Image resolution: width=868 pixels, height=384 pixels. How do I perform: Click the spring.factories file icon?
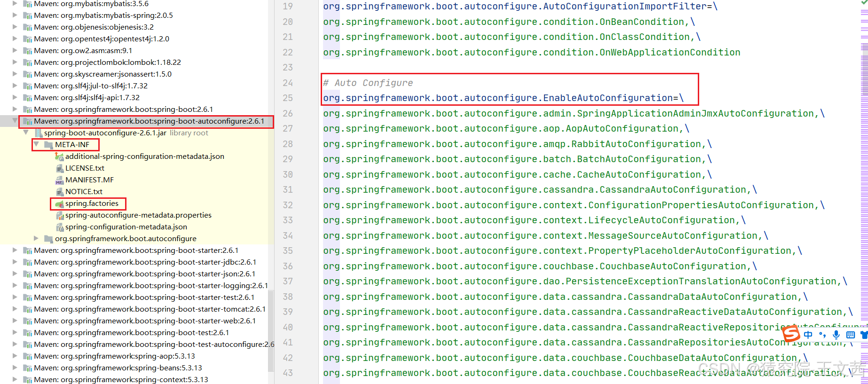59,204
